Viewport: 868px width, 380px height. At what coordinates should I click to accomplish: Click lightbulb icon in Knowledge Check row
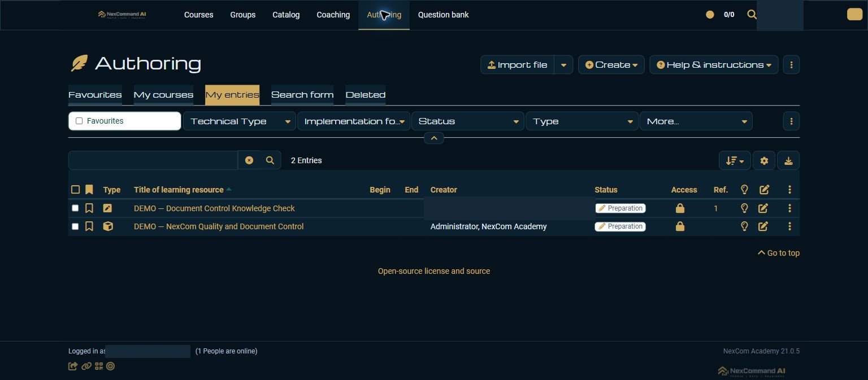[x=744, y=208]
